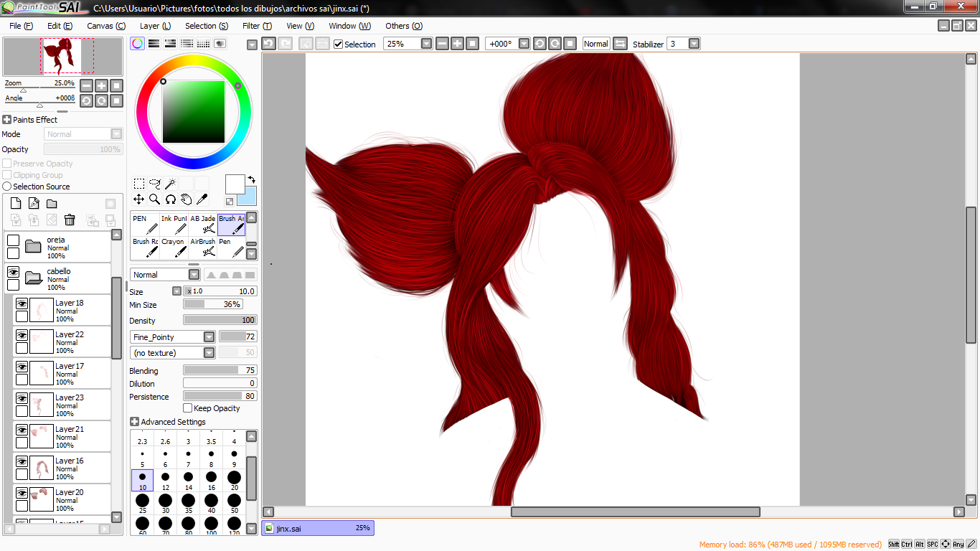Choose the Ink Pen brush tool
The width and height of the screenshot is (980, 551).
[x=174, y=224]
